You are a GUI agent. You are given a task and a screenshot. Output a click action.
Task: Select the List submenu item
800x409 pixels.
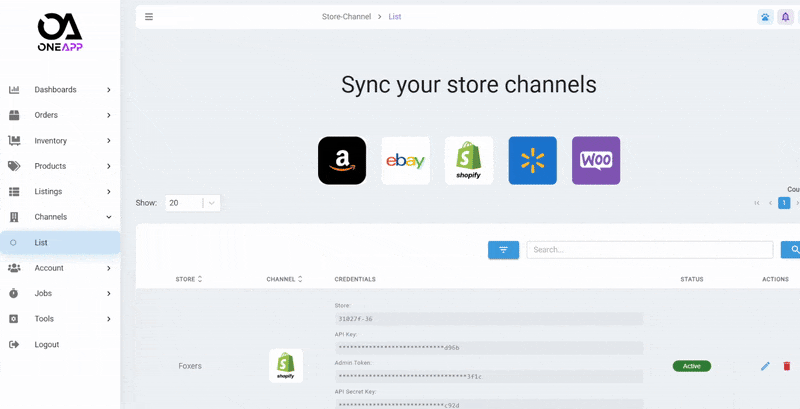click(60, 243)
